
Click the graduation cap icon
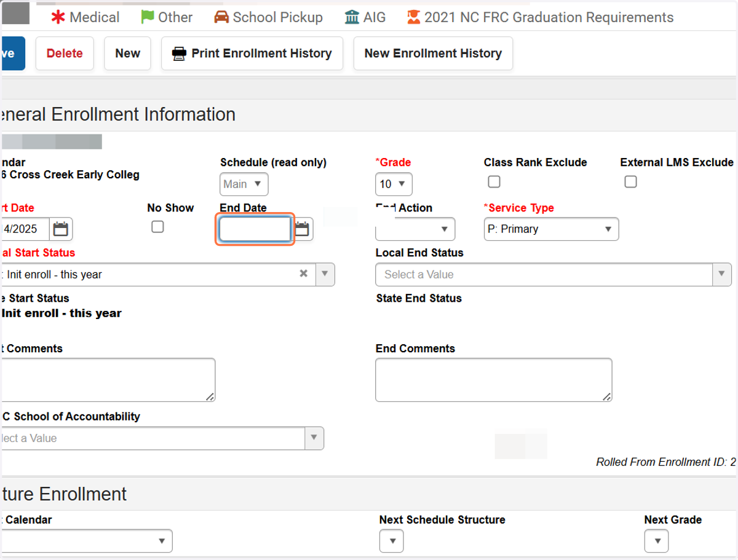[414, 17]
